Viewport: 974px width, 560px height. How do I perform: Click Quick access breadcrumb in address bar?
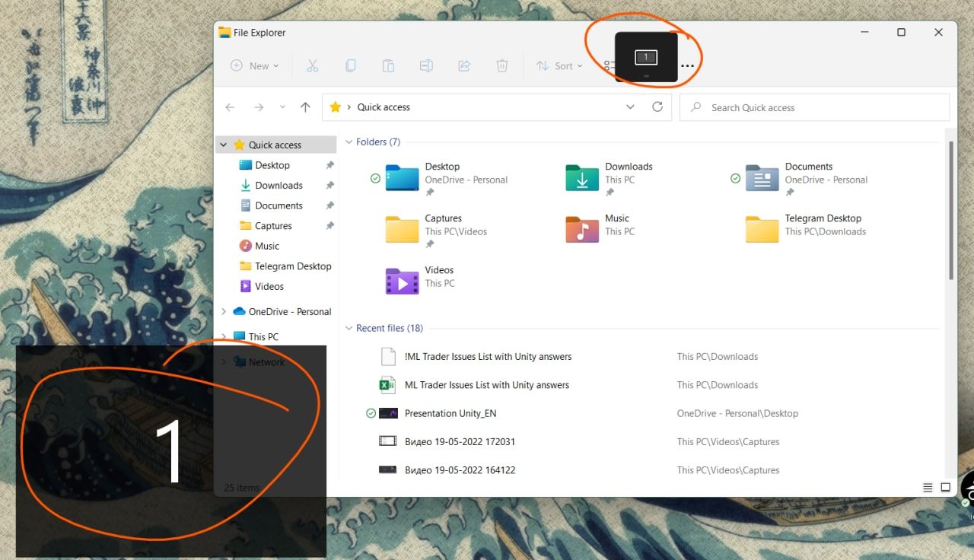384,107
